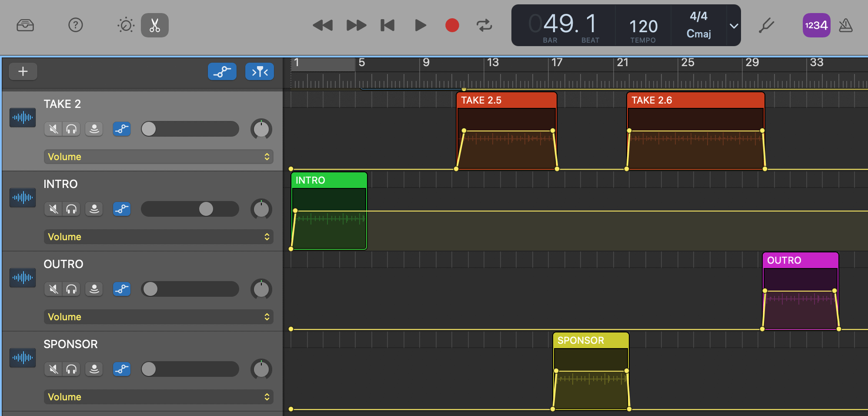868x416 pixels.
Task: Open the Editors with the scissors icon
Action: pos(155,25)
